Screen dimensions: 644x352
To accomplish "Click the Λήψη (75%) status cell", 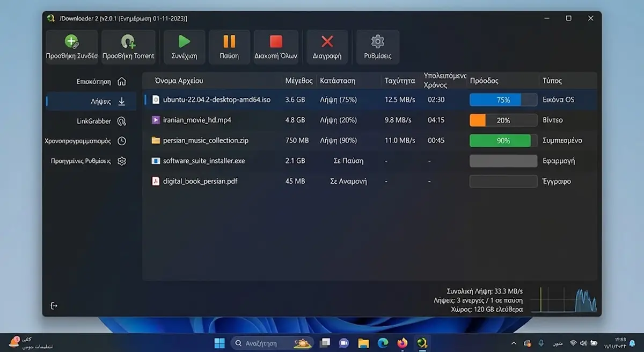I will 338,99.
